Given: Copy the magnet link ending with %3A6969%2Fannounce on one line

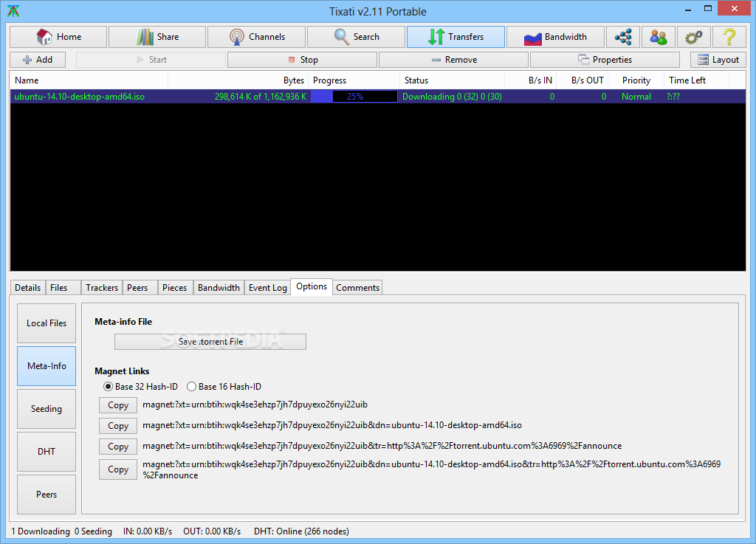Looking at the screenshot, I should tap(118, 446).
